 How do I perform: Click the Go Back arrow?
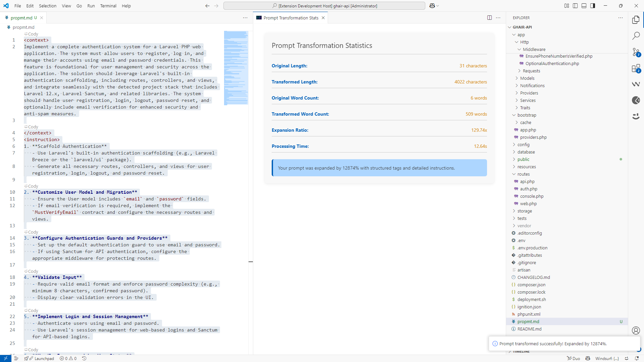207,6
